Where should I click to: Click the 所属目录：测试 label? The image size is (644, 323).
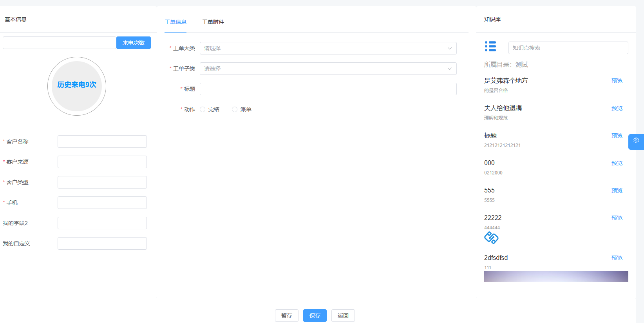click(506, 65)
